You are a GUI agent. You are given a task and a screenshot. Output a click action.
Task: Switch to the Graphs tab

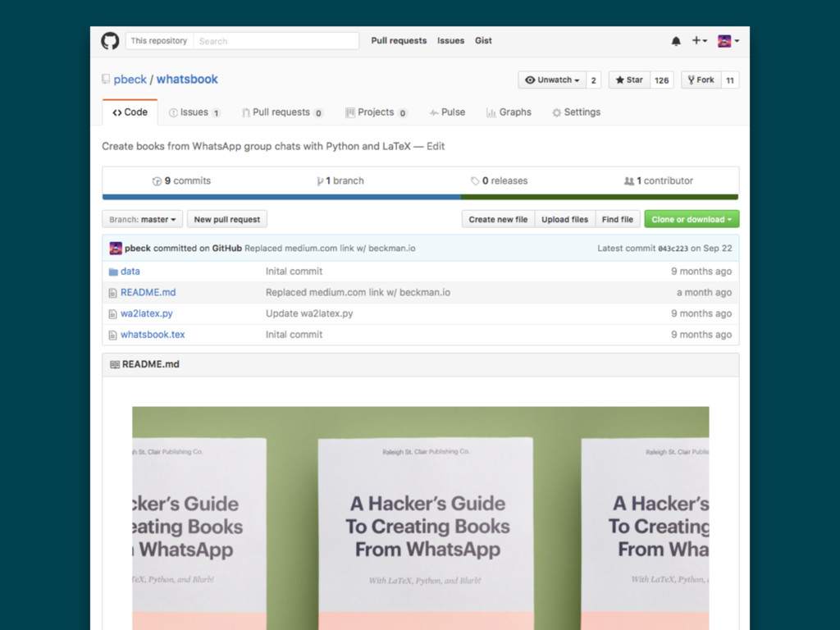point(509,112)
